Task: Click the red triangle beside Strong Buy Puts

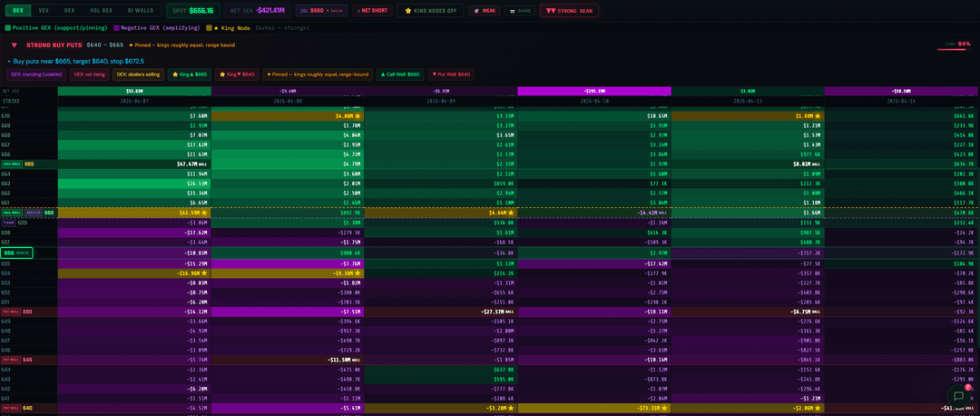Action: pyautogui.click(x=14, y=45)
